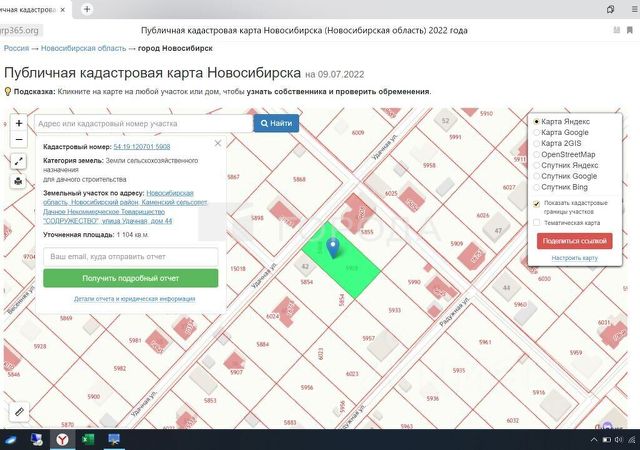Click Найти search button
640x450 pixels.
(x=276, y=123)
